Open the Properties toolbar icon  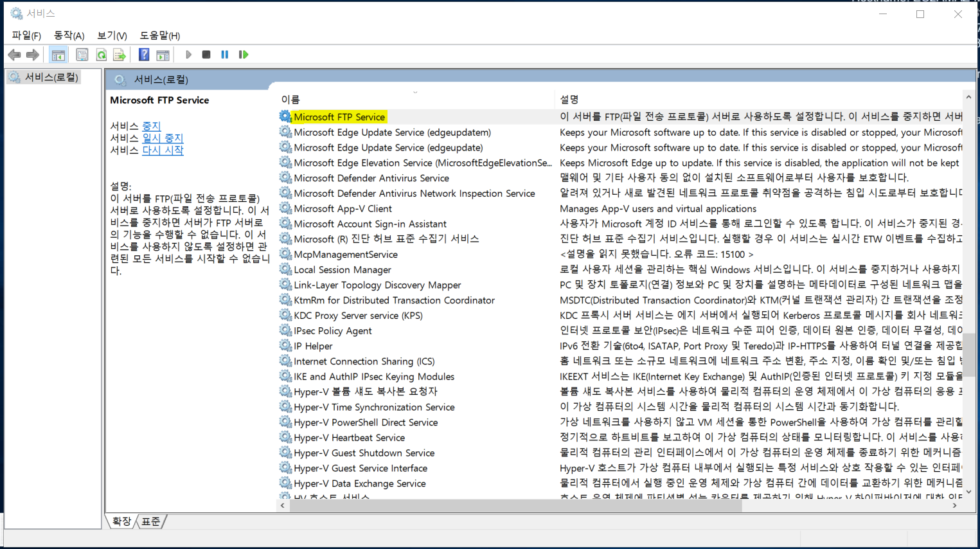tap(82, 55)
